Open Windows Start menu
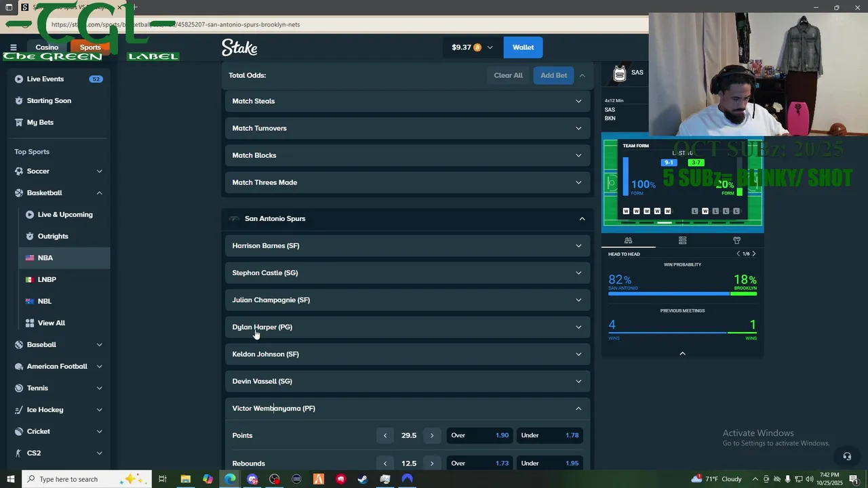868x488 pixels. tap(10, 479)
